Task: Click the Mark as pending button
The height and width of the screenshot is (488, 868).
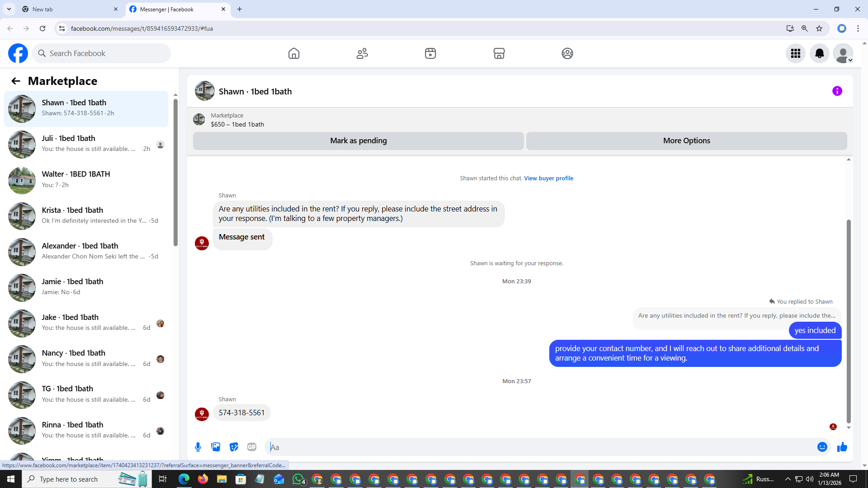Action: [x=358, y=141]
